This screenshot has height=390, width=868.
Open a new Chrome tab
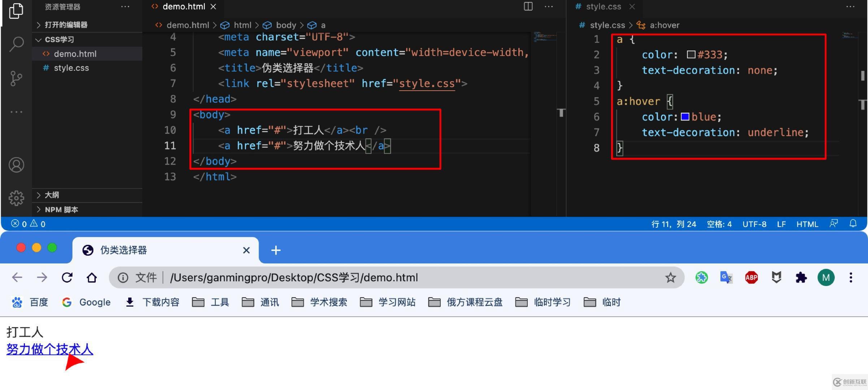pyautogui.click(x=276, y=250)
